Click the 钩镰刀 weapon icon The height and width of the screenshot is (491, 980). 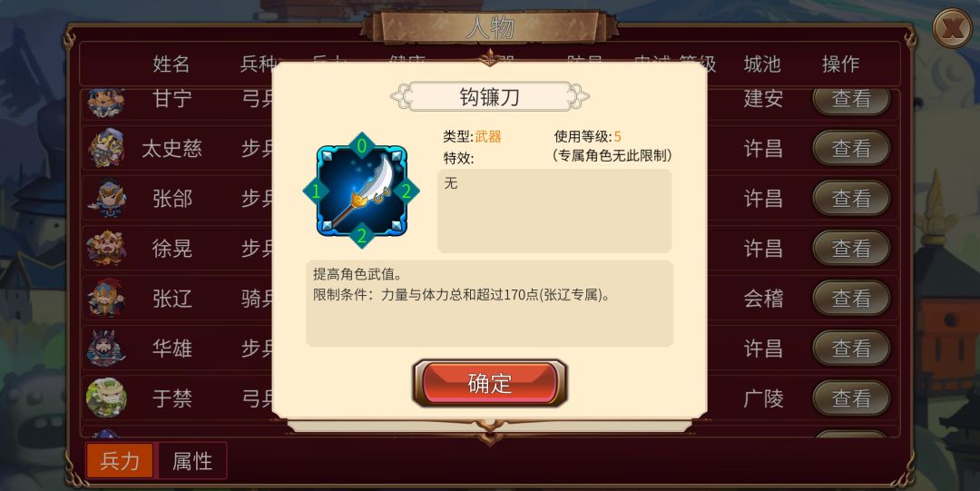pos(361,191)
